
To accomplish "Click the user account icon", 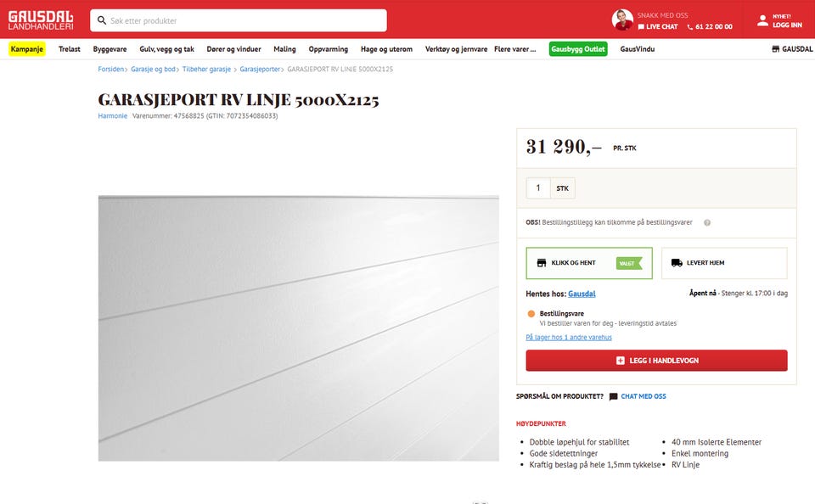I will tap(762, 20).
